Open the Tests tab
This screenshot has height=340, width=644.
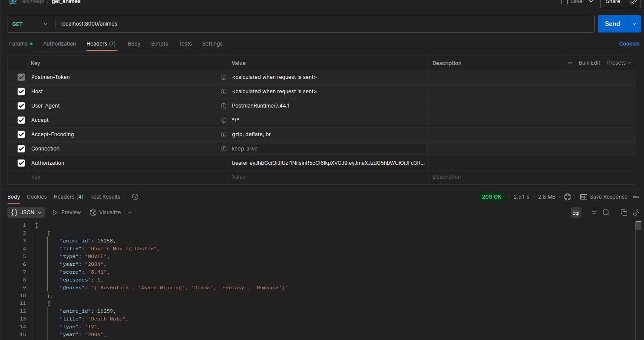(185, 44)
